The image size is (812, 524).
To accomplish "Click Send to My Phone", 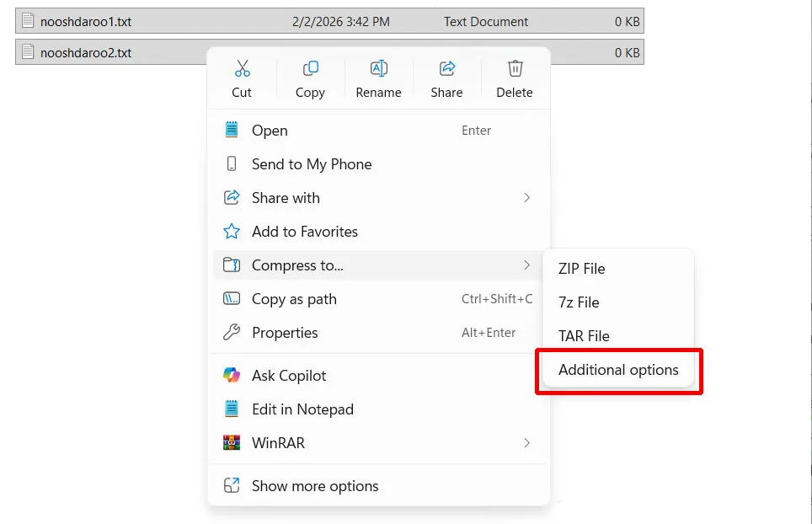I will tap(312, 164).
